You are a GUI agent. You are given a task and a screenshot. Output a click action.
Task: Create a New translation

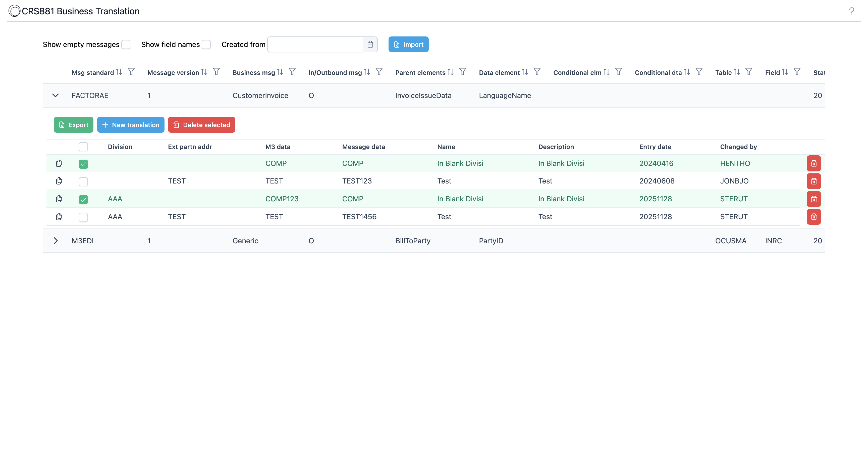(x=131, y=125)
